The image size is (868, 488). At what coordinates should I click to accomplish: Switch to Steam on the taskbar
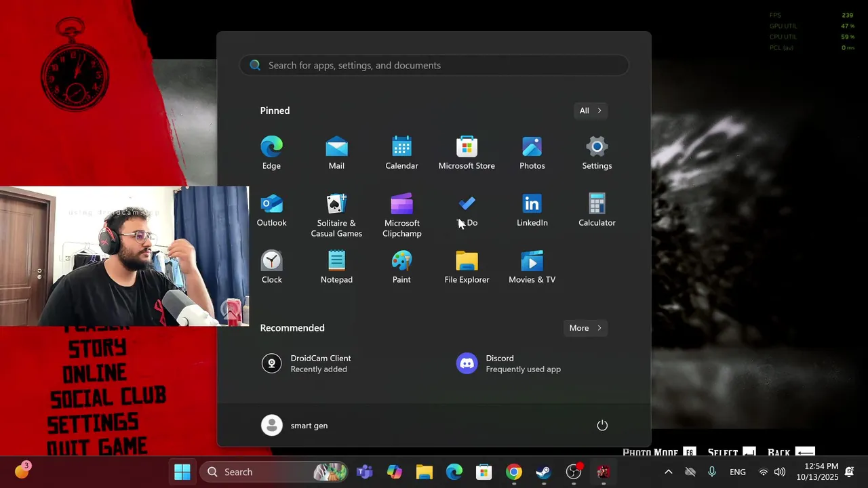544,472
